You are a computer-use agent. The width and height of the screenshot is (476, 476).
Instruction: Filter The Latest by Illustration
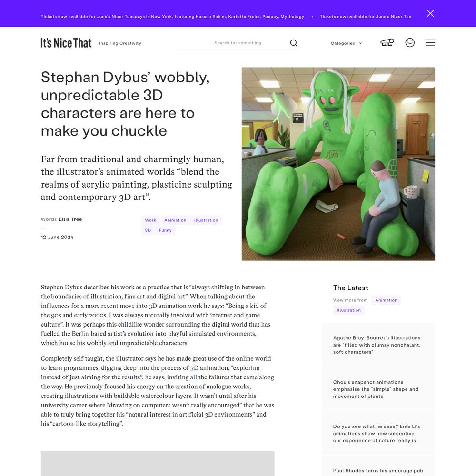click(349, 310)
